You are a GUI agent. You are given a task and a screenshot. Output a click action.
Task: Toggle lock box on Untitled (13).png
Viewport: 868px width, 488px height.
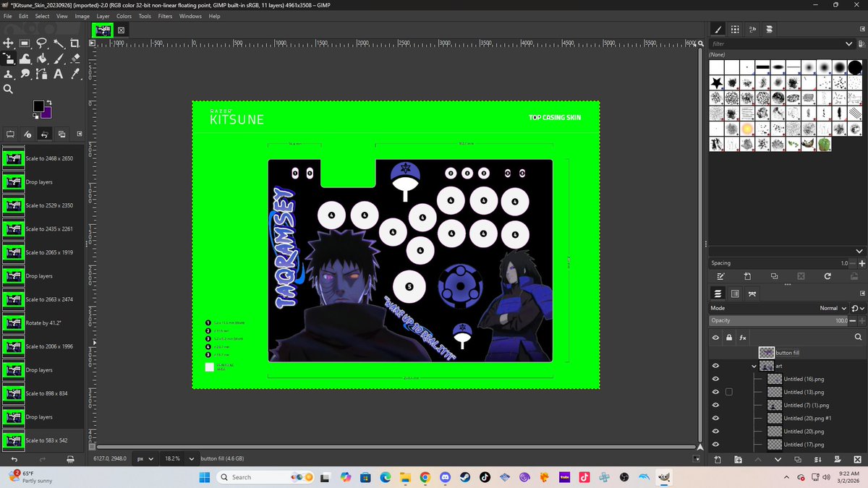click(x=729, y=392)
